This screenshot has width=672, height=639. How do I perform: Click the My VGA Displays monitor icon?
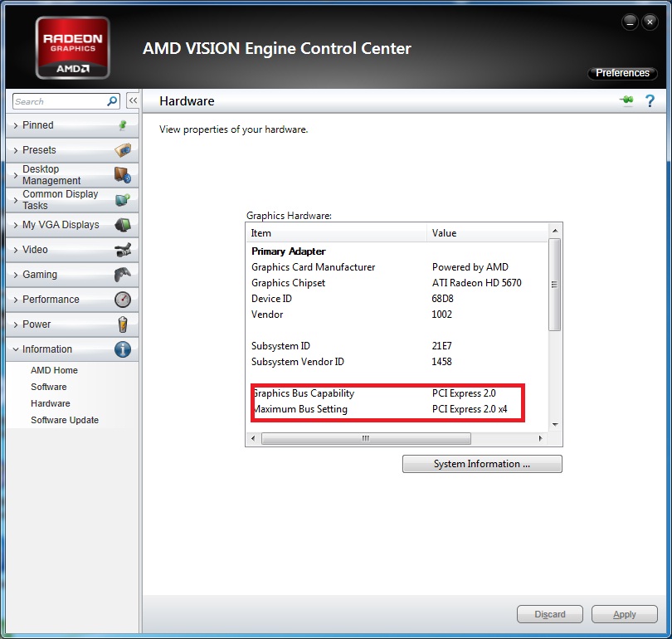pyautogui.click(x=123, y=225)
